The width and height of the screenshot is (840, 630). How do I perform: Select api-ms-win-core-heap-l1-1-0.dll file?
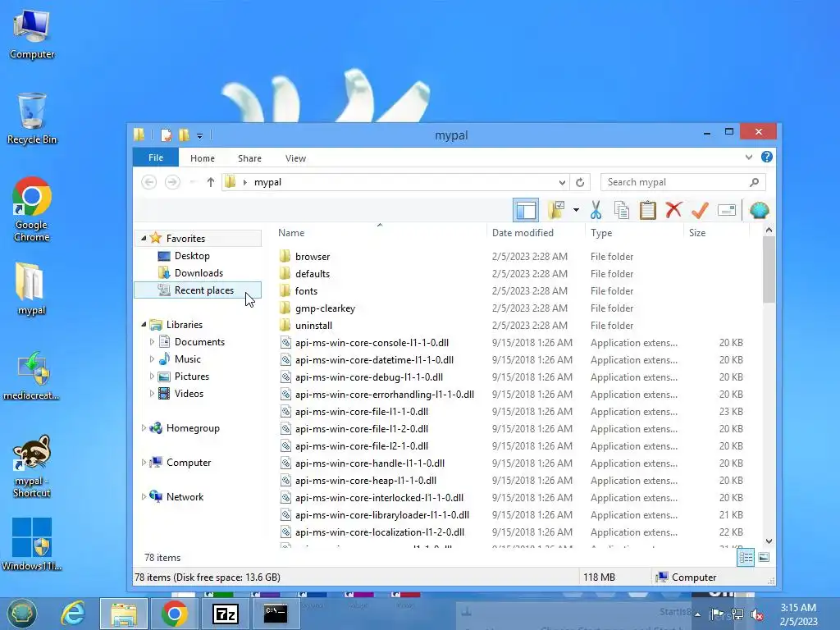click(365, 480)
